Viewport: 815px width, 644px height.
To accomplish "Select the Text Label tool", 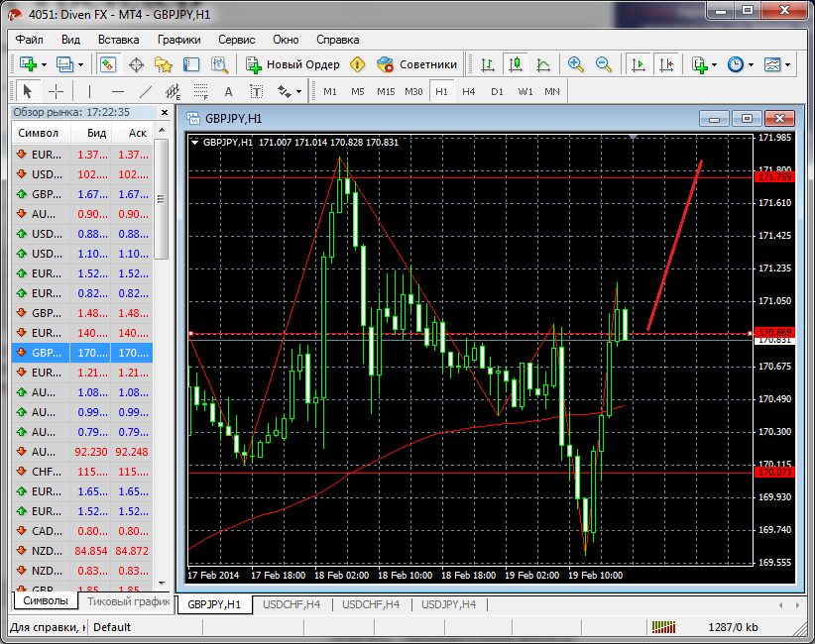I will coord(256,92).
